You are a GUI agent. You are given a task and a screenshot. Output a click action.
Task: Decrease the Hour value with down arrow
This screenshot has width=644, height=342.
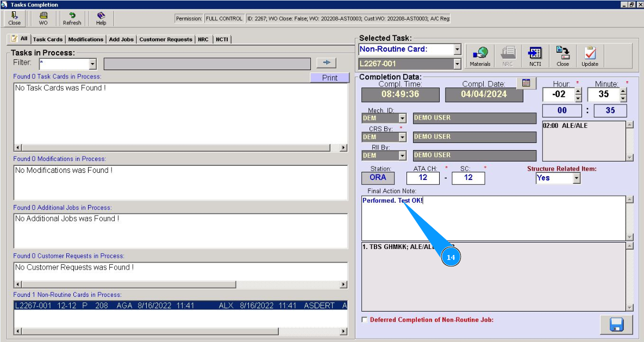(578, 98)
